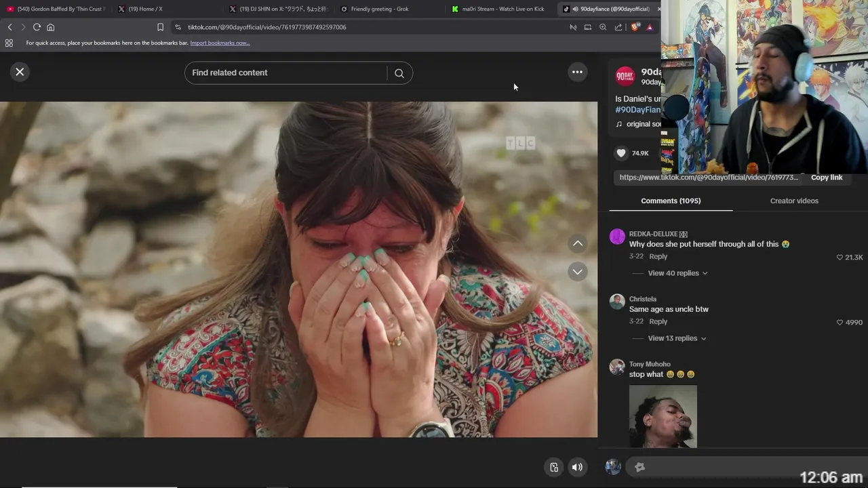Click Tony Muhoho's profile avatar
The width and height of the screenshot is (868, 488).
click(617, 367)
